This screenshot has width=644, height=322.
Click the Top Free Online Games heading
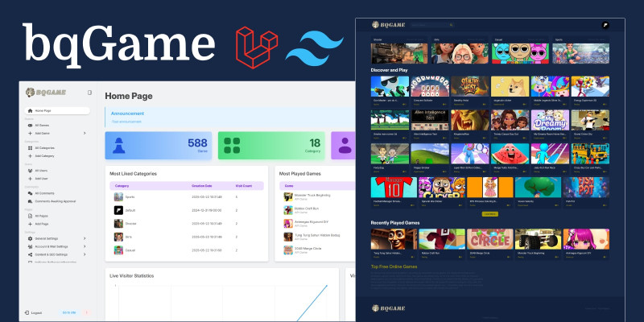(x=394, y=266)
